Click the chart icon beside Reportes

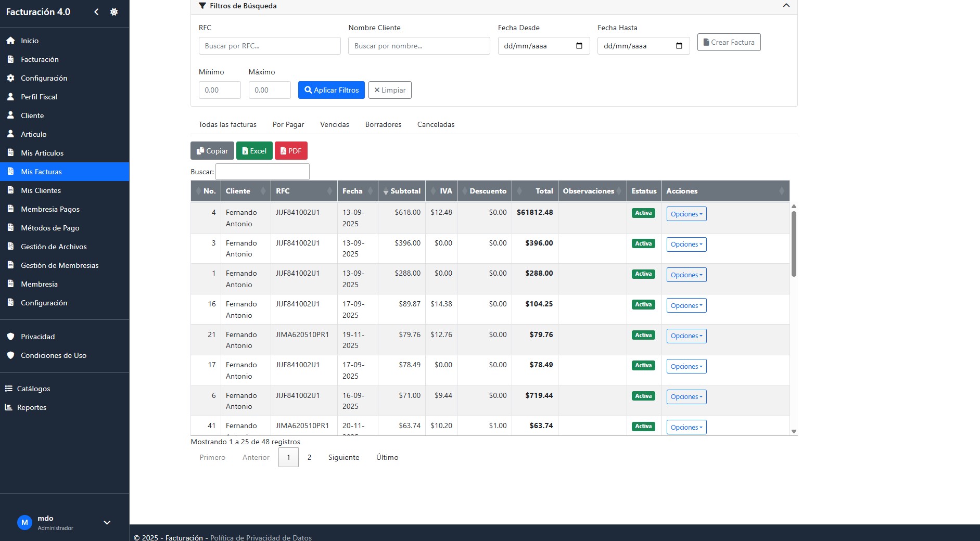coord(8,407)
